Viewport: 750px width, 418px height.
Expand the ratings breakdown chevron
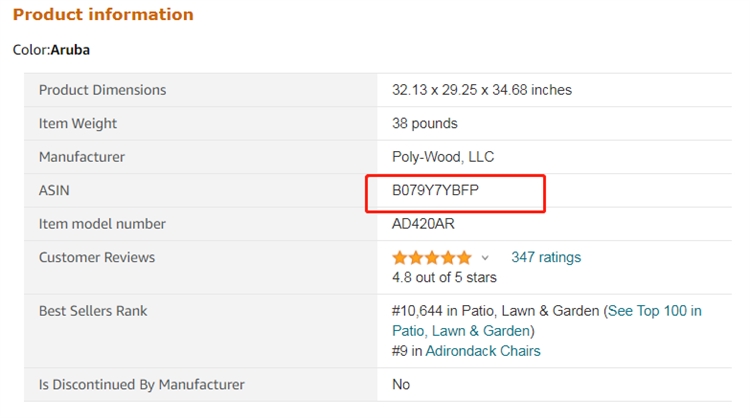486,258
